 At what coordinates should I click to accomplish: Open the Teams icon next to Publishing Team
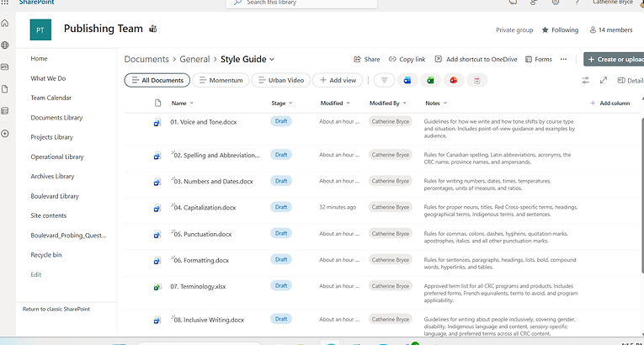(153, 29)
